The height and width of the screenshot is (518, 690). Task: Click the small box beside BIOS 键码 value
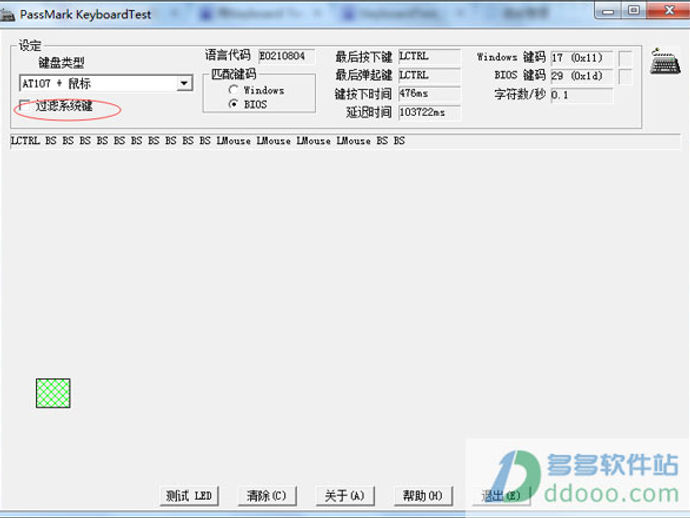pyautogui.click(x=625, y=76)
